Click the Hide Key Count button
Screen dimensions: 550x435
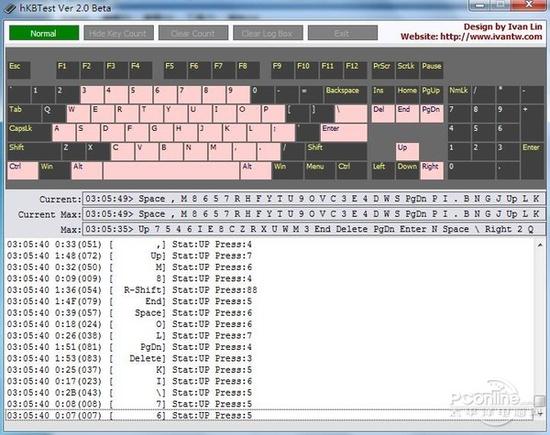pyautogui.click(x=119, y=33)
